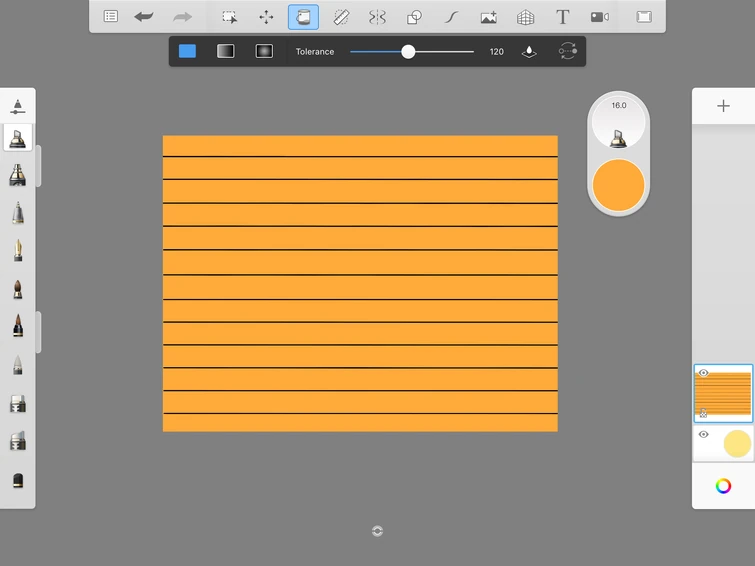Adjust the Tolerance slider
755x566 pixels.
(412, 52)
